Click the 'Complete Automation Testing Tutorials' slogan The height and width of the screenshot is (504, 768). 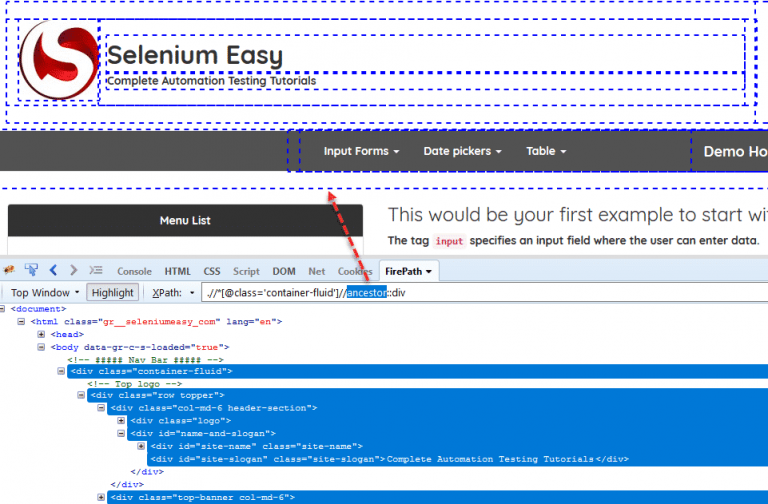pos(212,81)
